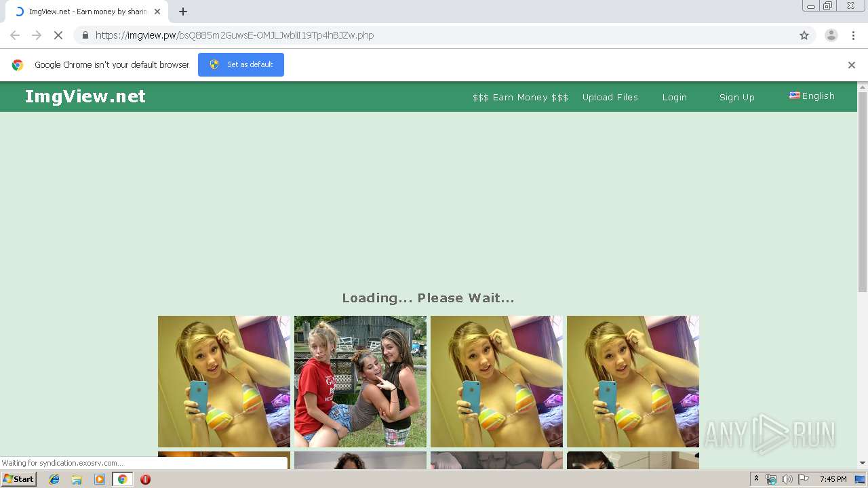The image size is (868, 488).
Task: Open the red antivirus taskbar icon
Action: click(x=145, y=479)
